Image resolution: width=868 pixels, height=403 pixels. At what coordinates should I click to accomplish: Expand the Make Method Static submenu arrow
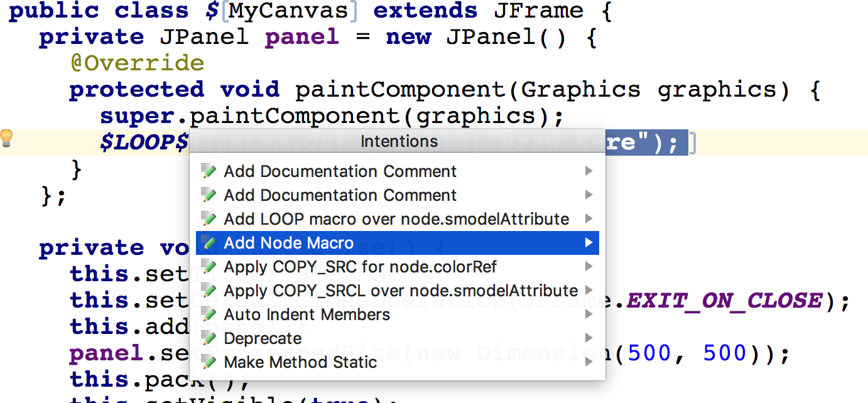click(589, 362)
